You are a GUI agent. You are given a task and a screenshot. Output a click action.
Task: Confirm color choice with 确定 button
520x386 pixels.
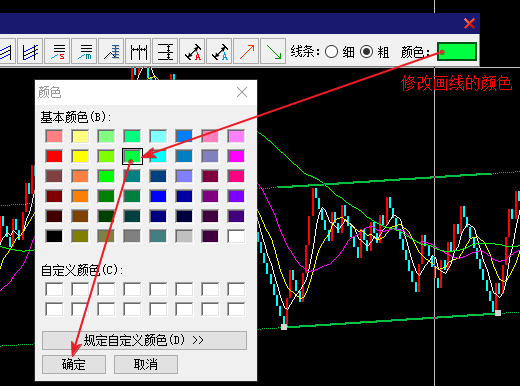tap(74, 364)
